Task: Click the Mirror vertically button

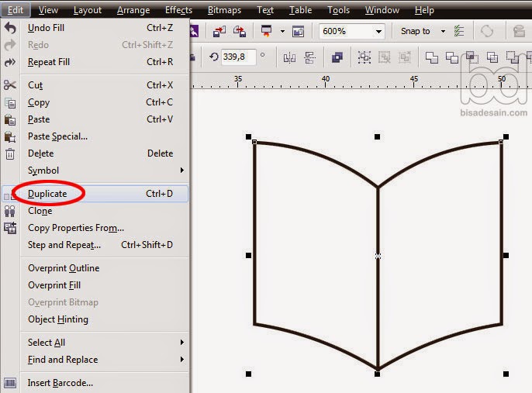Action: point(309,57)
